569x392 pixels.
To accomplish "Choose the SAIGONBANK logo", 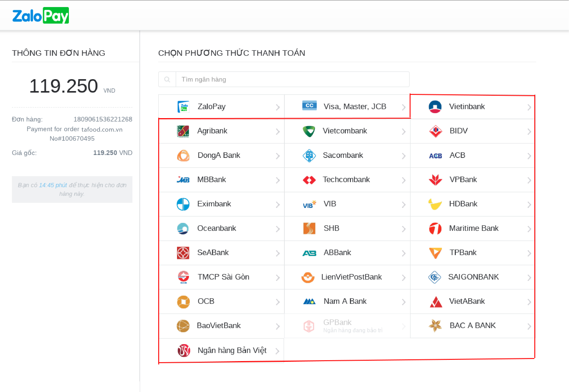I will point(435,277).
